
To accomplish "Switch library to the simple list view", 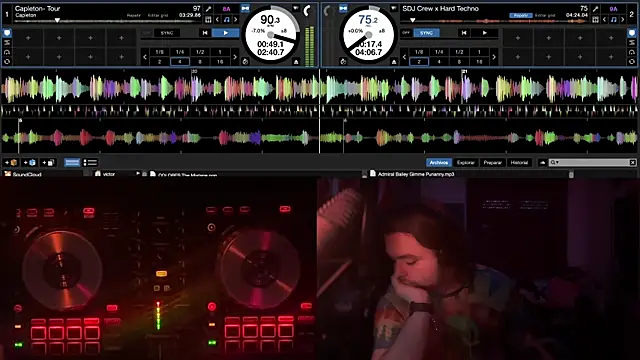I will point(72,162).
